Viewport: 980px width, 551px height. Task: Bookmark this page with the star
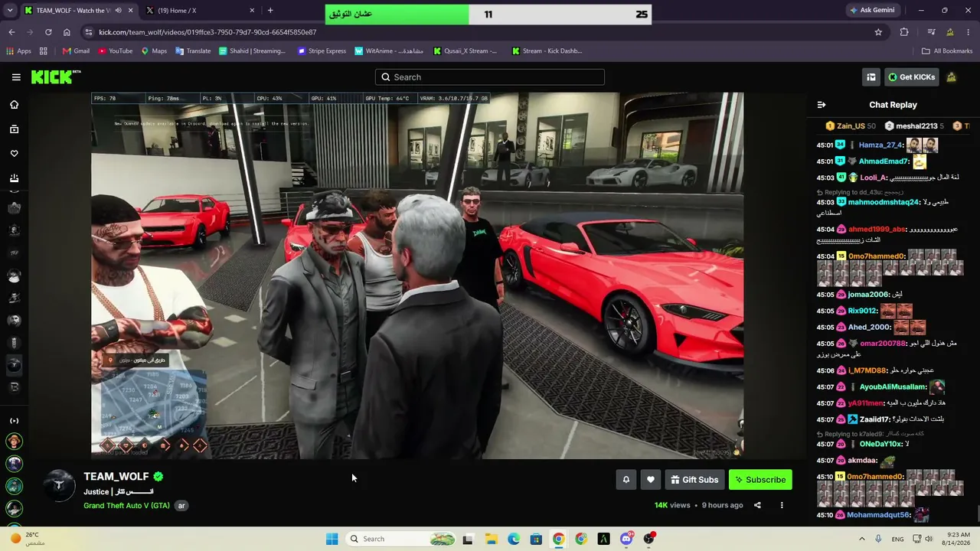(878, 32)
